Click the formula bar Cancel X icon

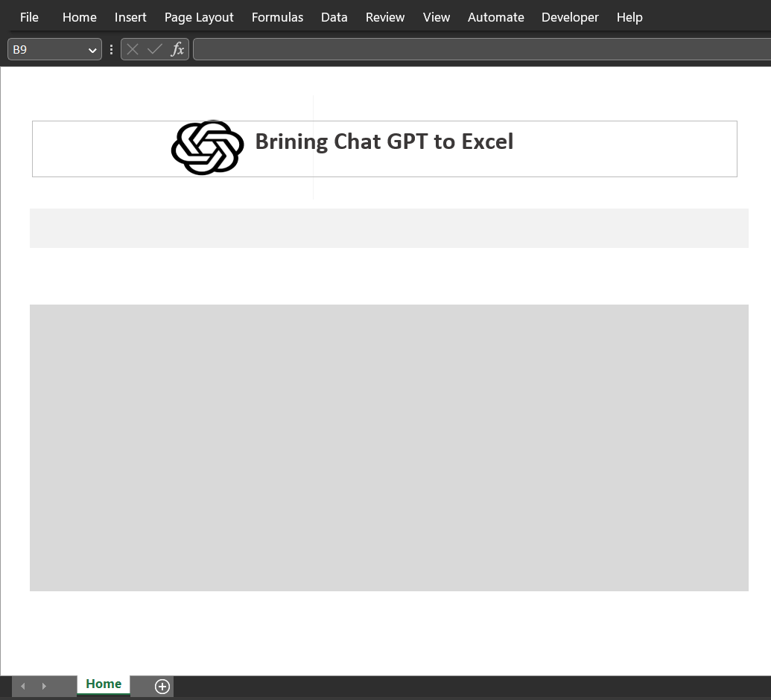133,49
